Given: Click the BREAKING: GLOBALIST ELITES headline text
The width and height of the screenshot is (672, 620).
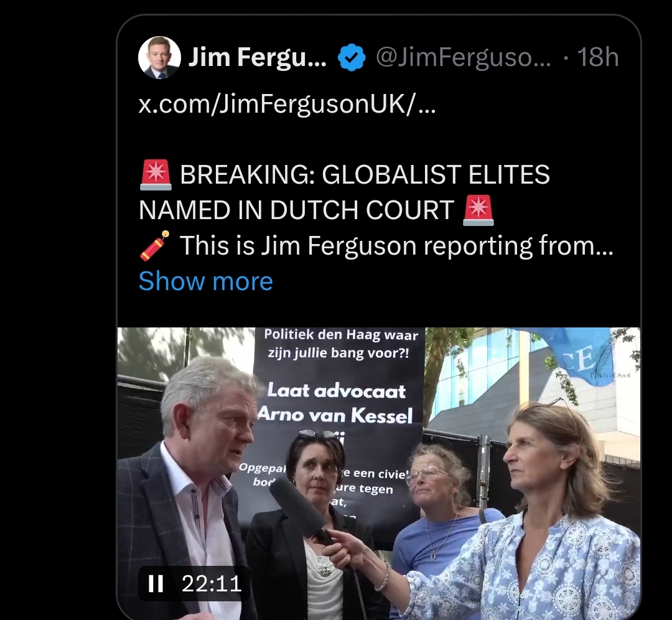Looking at the screenshot, I should pyautogui.click(x=365, y=174).
